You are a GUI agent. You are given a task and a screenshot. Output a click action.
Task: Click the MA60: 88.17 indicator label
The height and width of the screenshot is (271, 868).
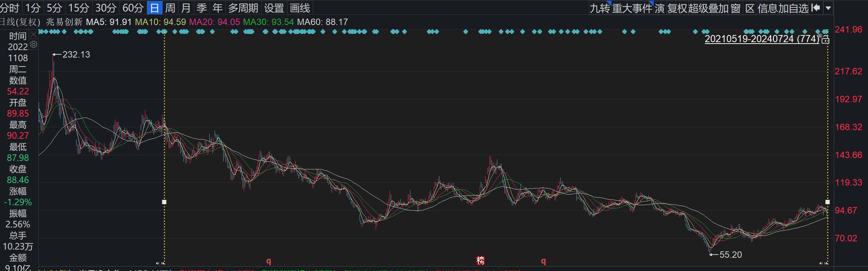click(322, 22)
